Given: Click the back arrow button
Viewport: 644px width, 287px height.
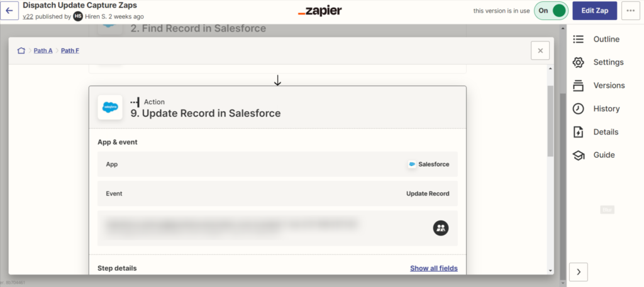Looking at the screenshot, I should click(9, 11).
